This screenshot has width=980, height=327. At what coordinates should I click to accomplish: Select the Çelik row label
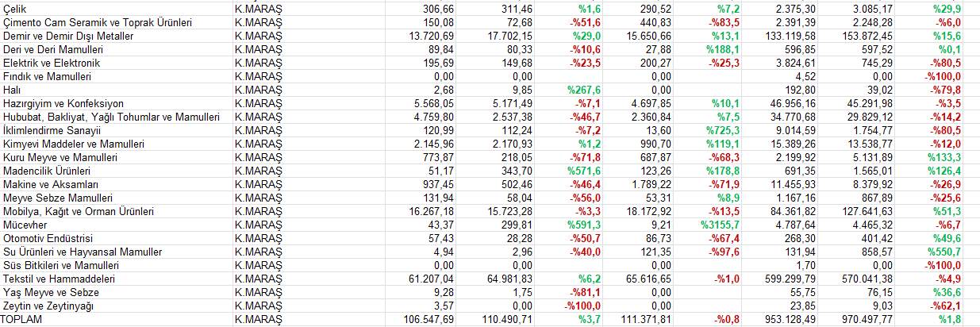pos(16,8)
